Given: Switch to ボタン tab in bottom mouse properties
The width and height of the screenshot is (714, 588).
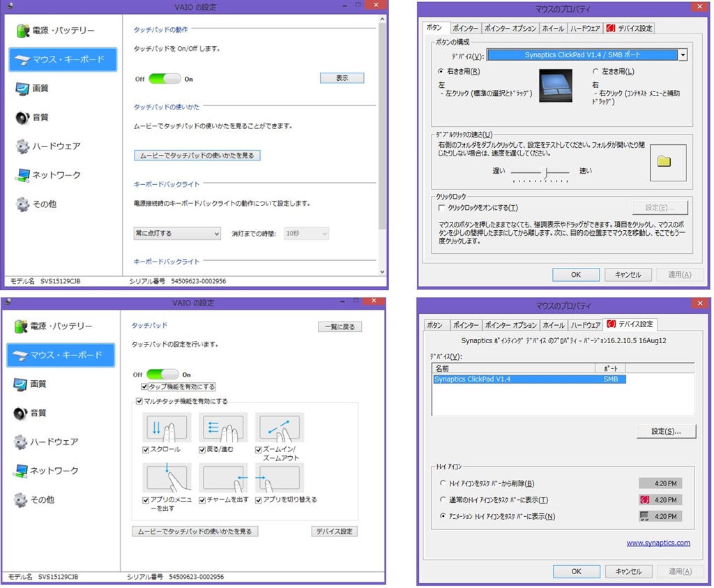Looking at the screenshot, I should pos(435,325).
